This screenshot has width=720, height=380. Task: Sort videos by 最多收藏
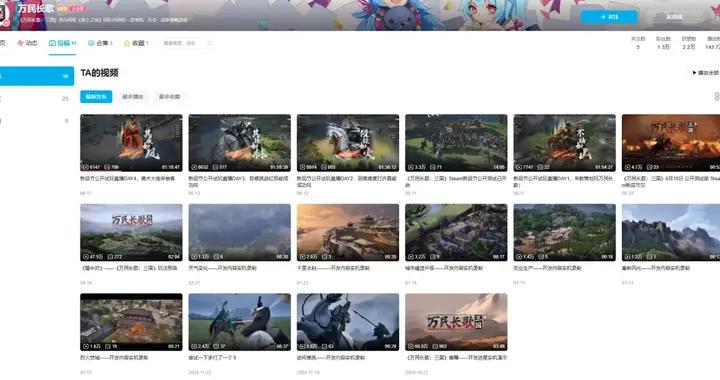169,97
